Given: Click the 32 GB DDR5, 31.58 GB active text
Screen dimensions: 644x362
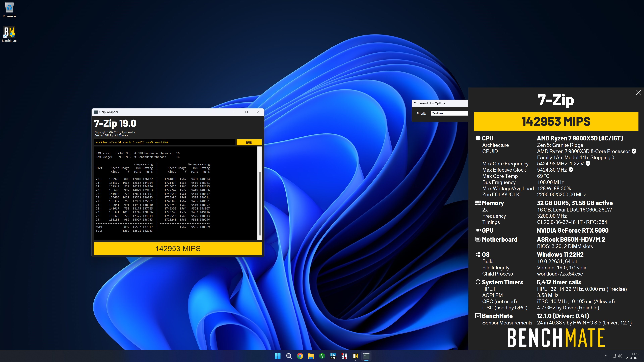Looking at the screenshot, I should click(575, 203).
